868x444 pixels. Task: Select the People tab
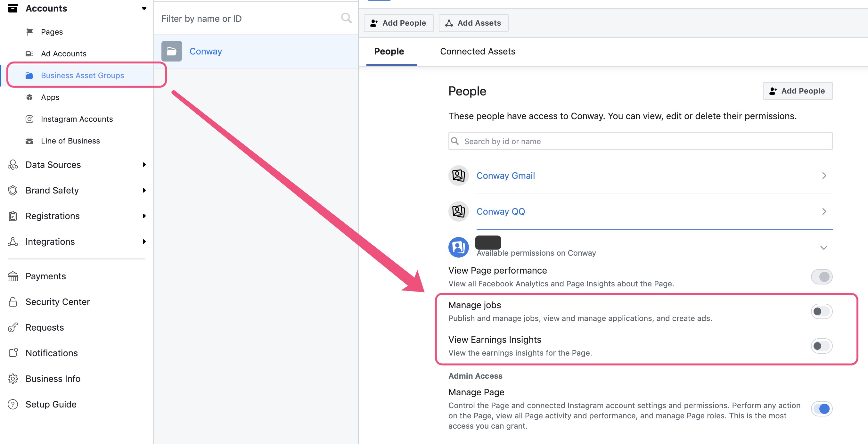tap(389, 51)
